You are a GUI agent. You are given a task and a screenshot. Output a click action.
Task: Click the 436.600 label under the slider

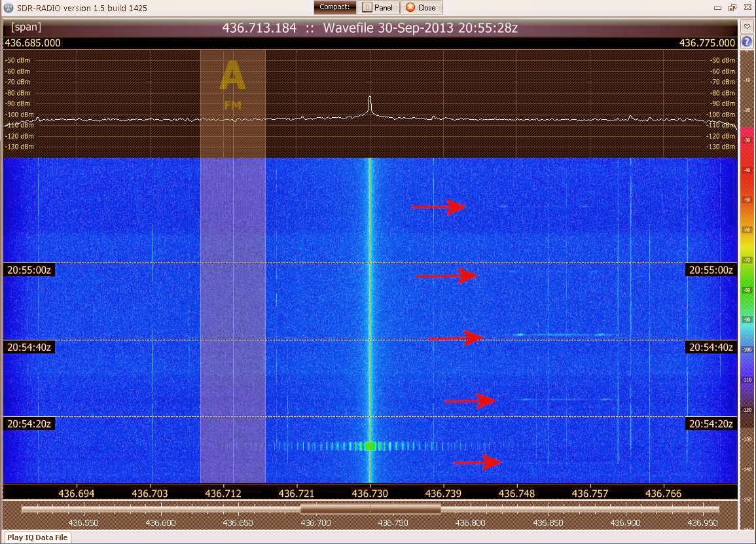160,523
